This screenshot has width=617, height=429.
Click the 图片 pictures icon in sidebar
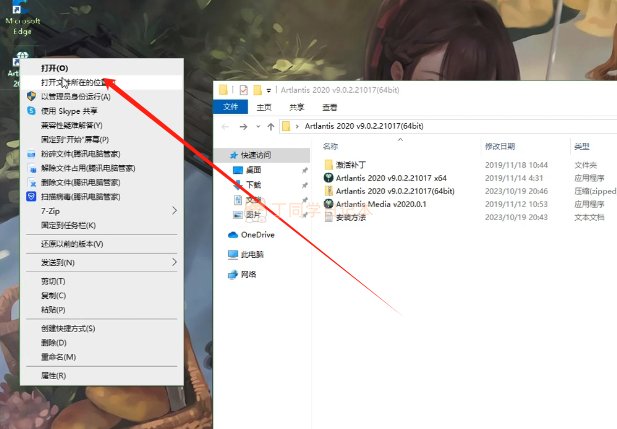(238, 215)
